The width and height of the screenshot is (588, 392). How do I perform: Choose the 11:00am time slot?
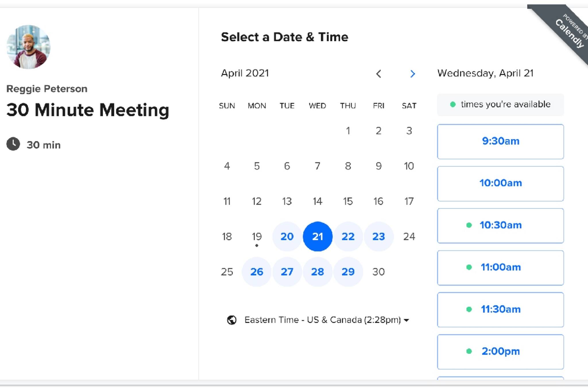point(500,268)
